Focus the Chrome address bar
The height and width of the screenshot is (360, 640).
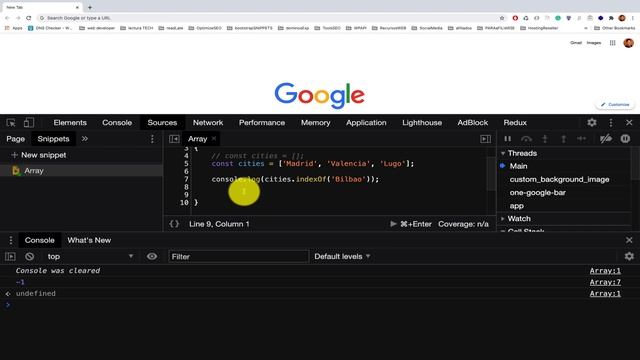click(269, 18)
